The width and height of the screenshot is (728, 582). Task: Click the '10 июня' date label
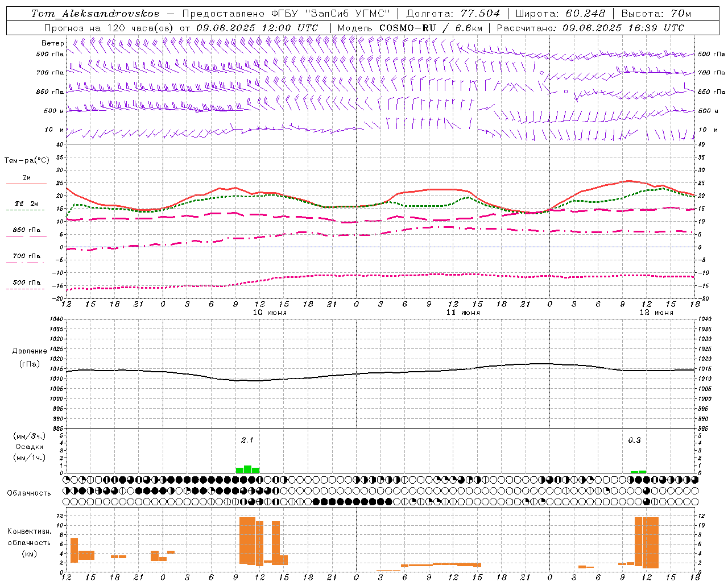[x=270, y=313]
